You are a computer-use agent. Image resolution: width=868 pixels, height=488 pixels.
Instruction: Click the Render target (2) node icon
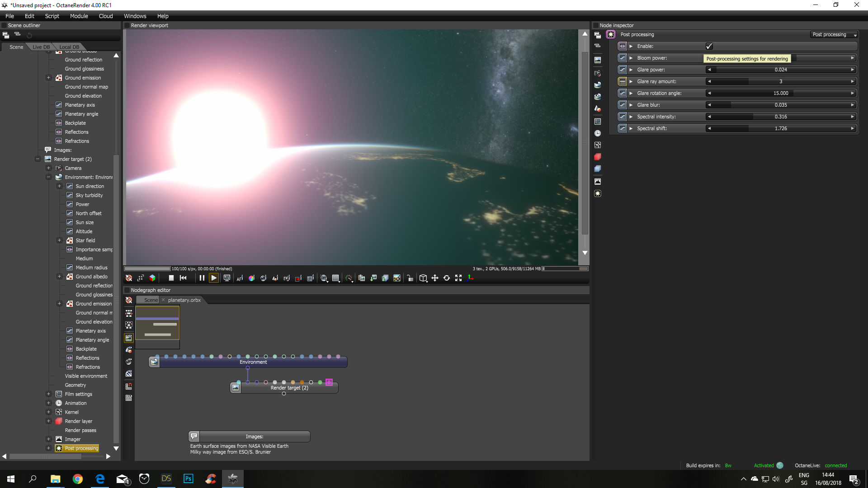click(236, 388)
